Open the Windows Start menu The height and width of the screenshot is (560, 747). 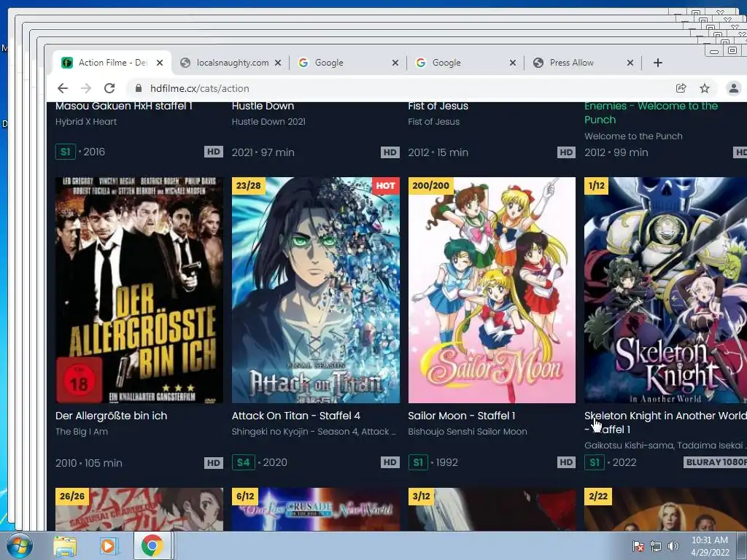click(x=19, y=545)
